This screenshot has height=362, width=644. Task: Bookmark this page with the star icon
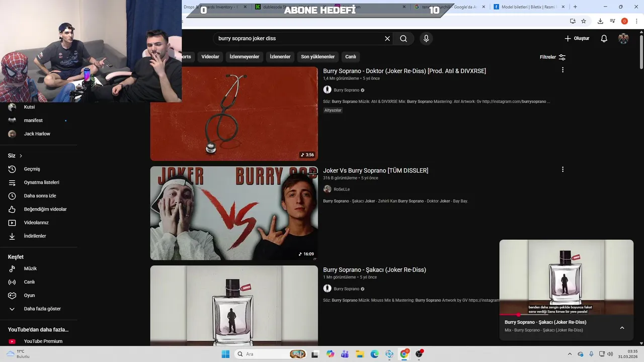tap(584, 21)
